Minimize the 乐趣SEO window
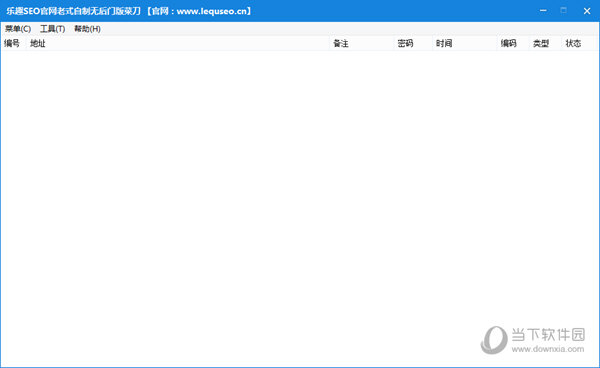 543,11
